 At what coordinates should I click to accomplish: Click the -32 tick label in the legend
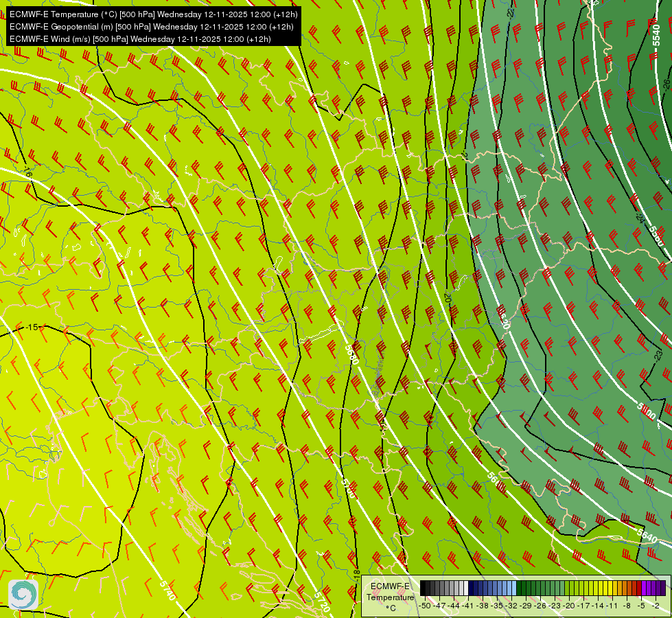click(511, 606)
